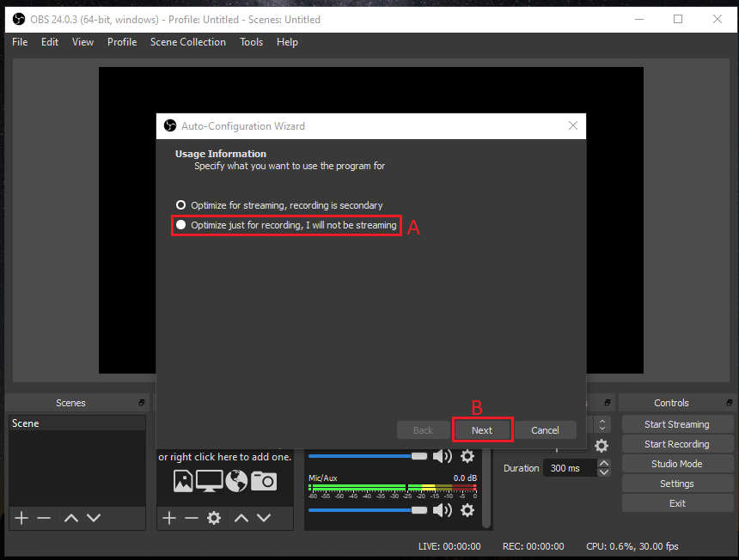Viewport: 739px width, 560px height.
Task: Open transition properties gear icon
Action: click(x=602, y=446)
